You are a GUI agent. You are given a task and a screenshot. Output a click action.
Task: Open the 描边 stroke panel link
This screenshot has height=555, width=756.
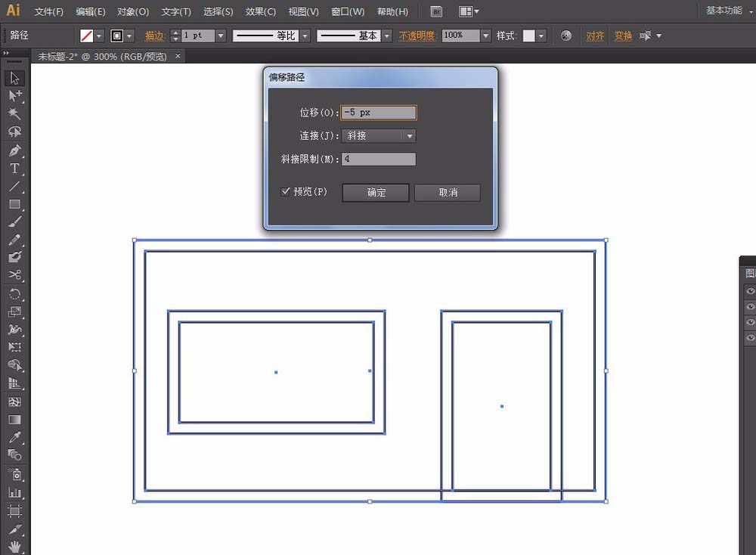click(x=154, y=36)
